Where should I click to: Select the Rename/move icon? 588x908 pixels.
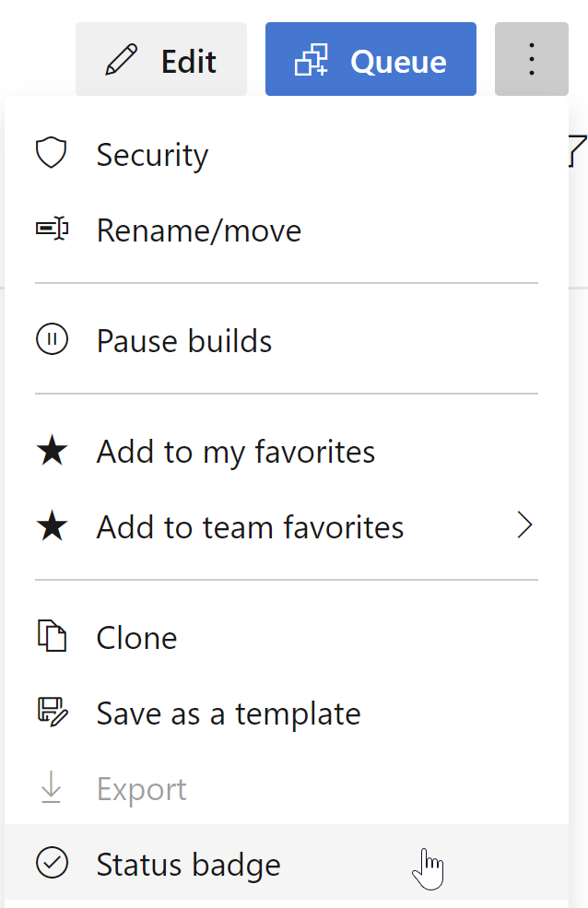click(51, 229)
